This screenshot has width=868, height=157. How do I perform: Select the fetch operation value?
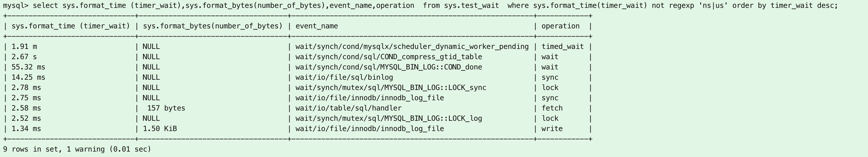pyautogui.click(x=552, y=108)
